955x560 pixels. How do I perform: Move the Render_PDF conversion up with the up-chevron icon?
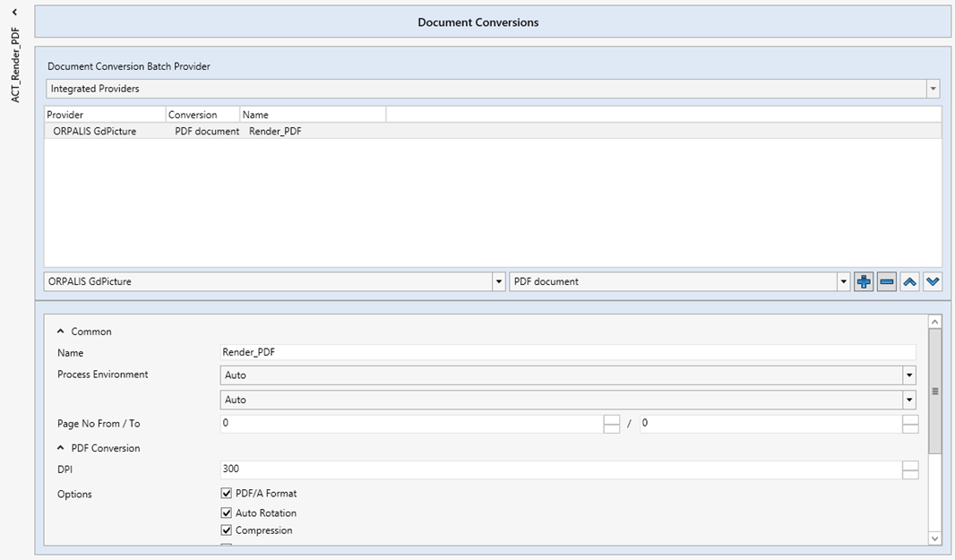coord(908,280)
